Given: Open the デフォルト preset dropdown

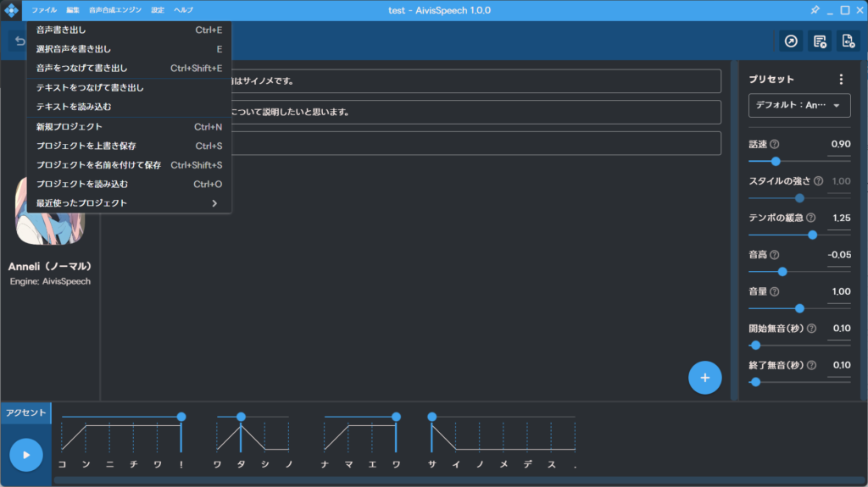Looking at the screenshot, I should tap(799, 105).
